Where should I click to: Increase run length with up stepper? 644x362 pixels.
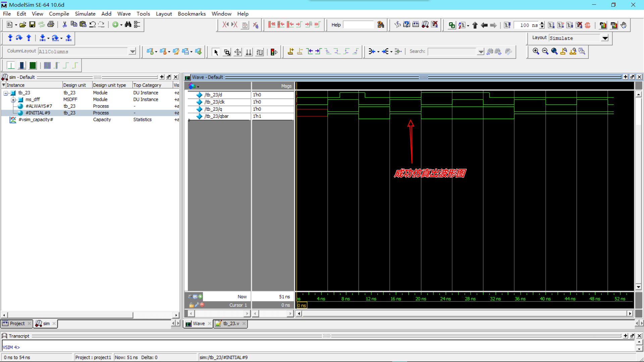(542, 23)
